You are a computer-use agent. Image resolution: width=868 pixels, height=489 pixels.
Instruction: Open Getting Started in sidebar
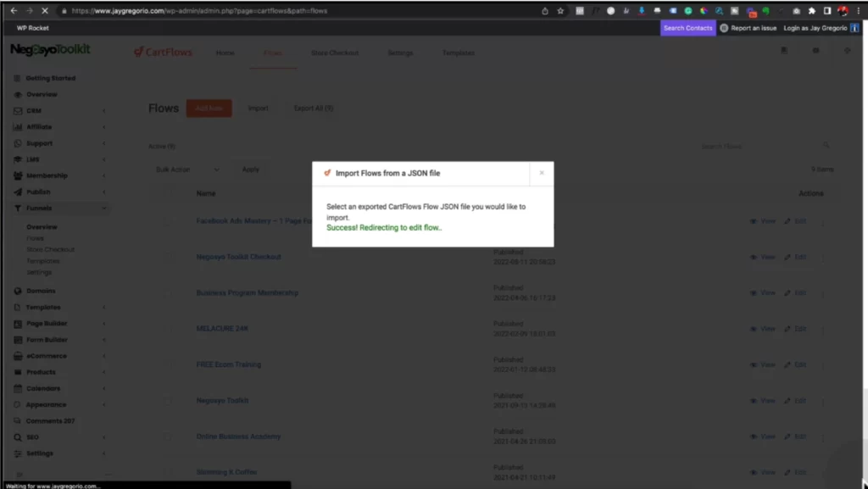tap(50, 78)
